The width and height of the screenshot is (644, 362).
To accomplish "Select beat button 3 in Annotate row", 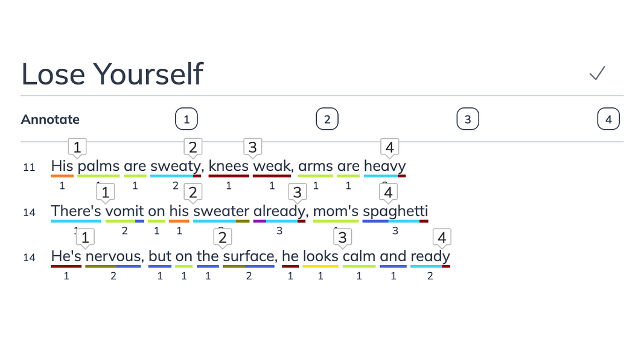I will tap(468, 119).
